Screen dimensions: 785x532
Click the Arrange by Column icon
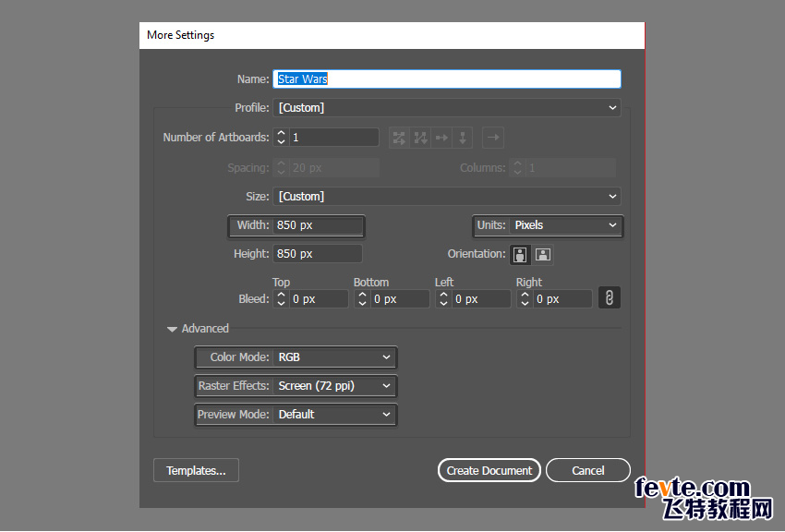[x=463, y=138]
